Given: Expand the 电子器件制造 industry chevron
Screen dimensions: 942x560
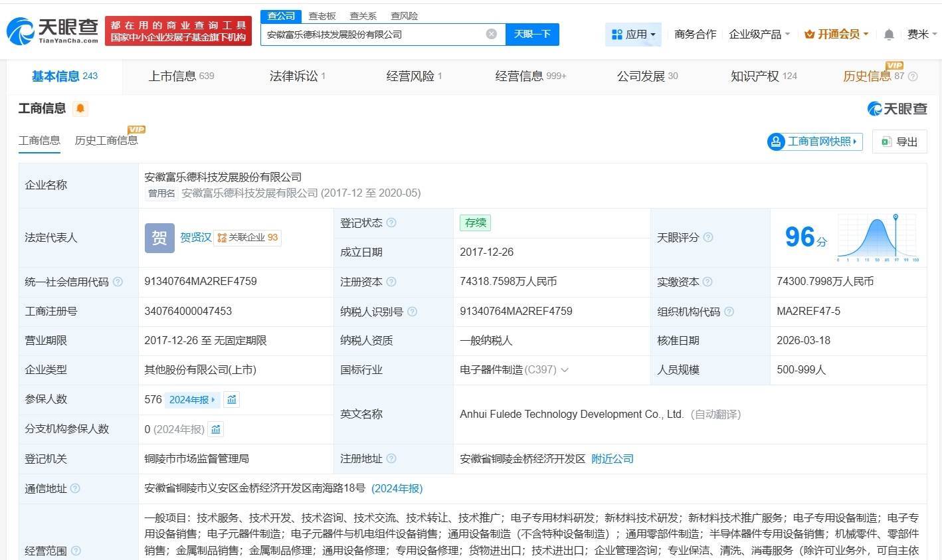Looking at the screenshot, I should pos(565,370).
